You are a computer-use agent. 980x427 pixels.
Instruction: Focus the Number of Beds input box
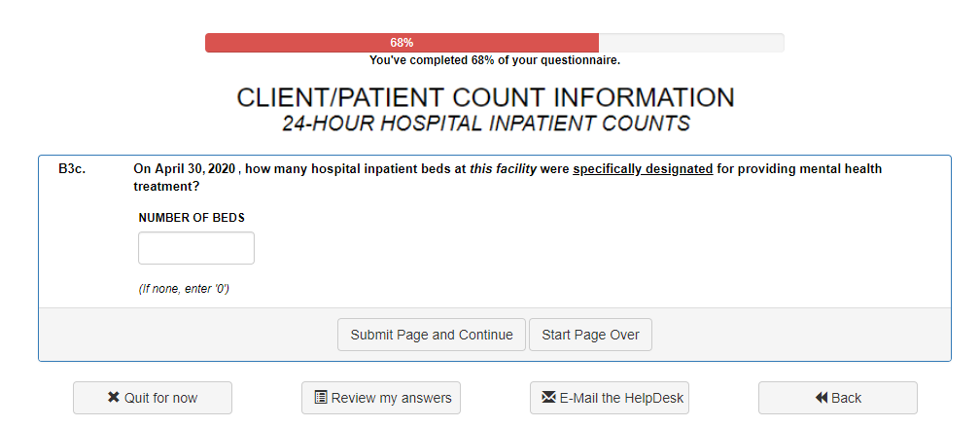point(196,248)
